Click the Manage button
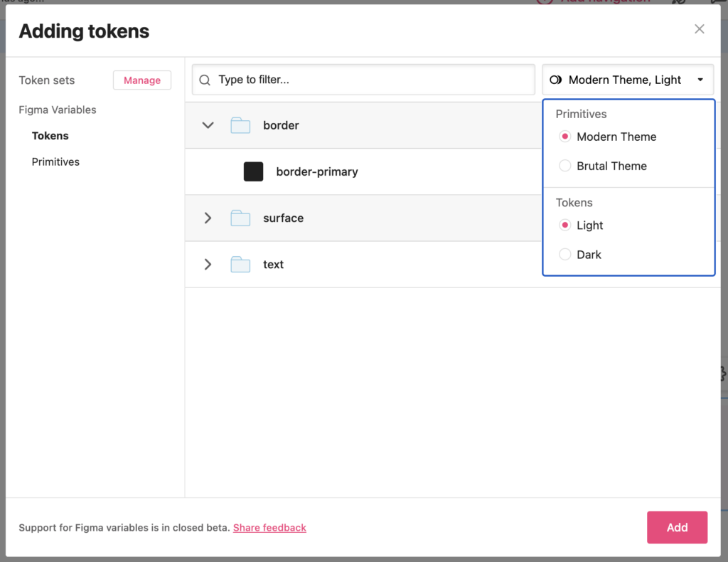Viewport: 728px width, 562px height. [142, 80]
